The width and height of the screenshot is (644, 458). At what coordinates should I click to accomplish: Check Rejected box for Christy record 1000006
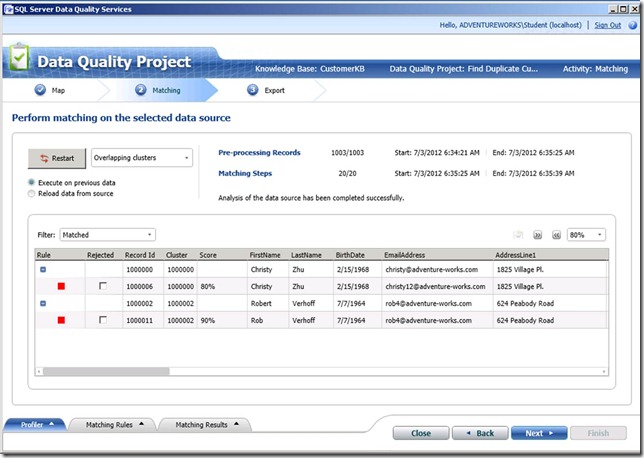[x=101, y=286]
